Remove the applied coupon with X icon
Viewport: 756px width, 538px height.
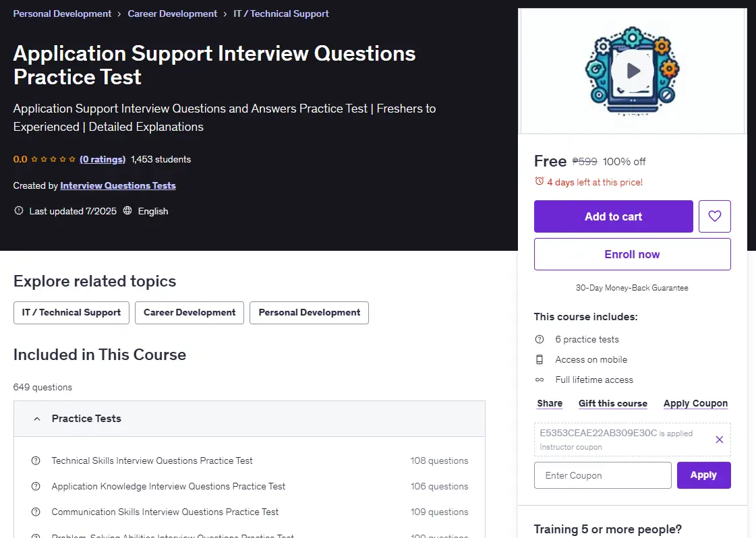click(x=720, y=440)
